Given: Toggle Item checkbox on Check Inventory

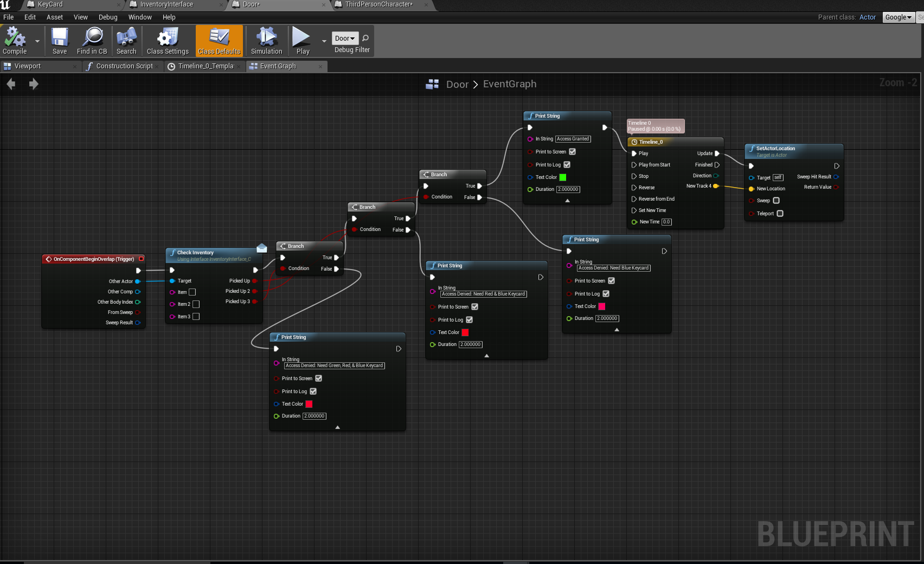Looking at the screenshot, I should [192, 292].
